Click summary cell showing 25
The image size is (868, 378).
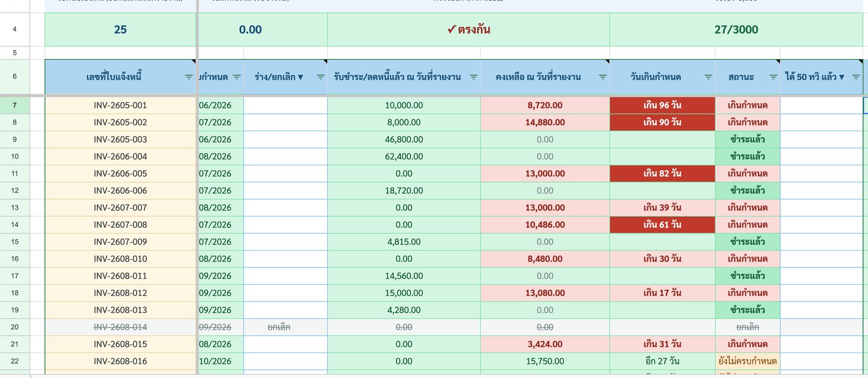(120, 30)
